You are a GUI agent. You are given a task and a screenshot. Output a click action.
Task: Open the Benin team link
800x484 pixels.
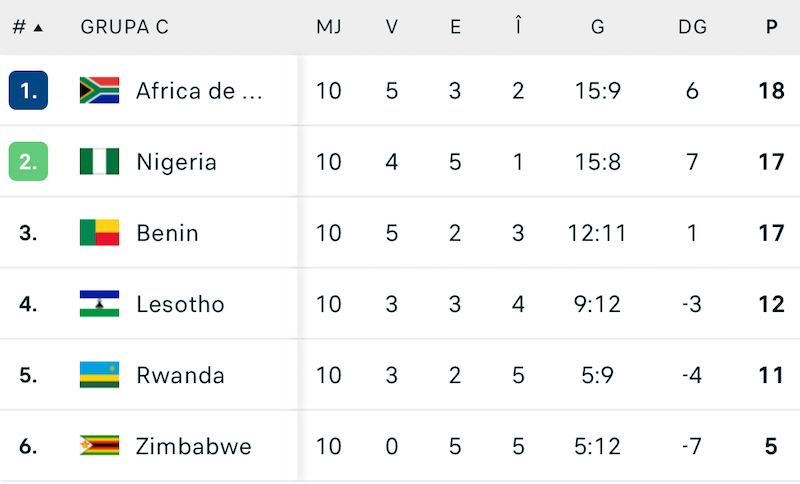click(x=167, y=233)
